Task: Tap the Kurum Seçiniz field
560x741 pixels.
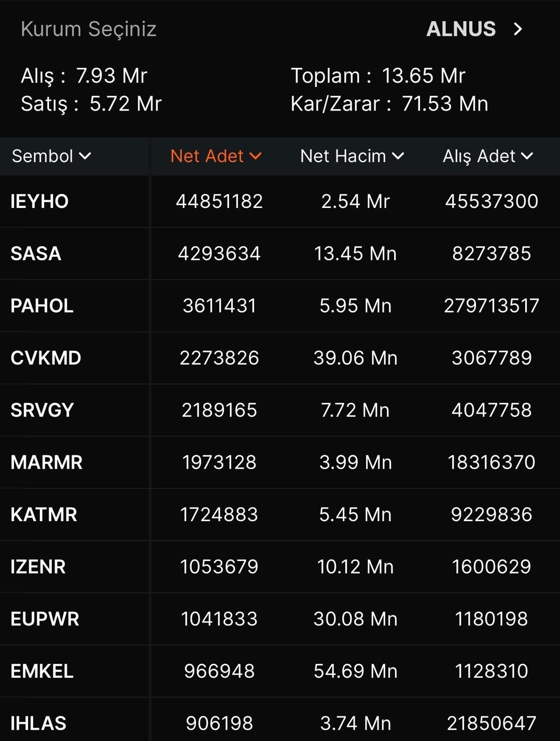Action: click(89, 29)
